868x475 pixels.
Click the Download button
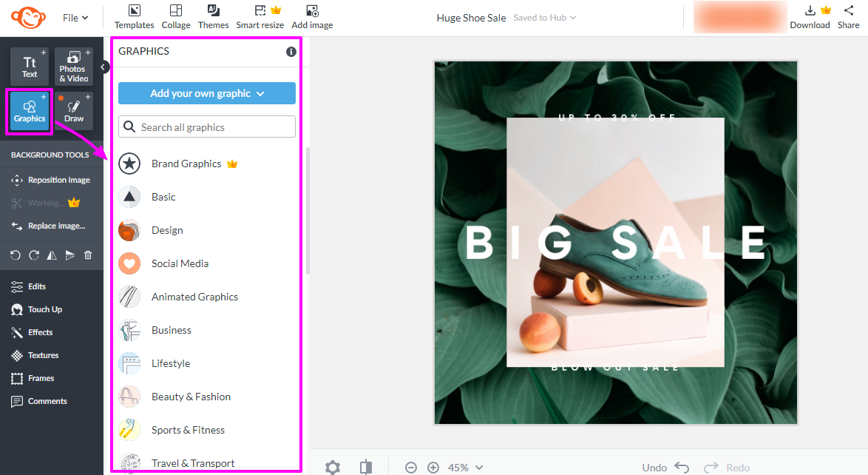810,17
